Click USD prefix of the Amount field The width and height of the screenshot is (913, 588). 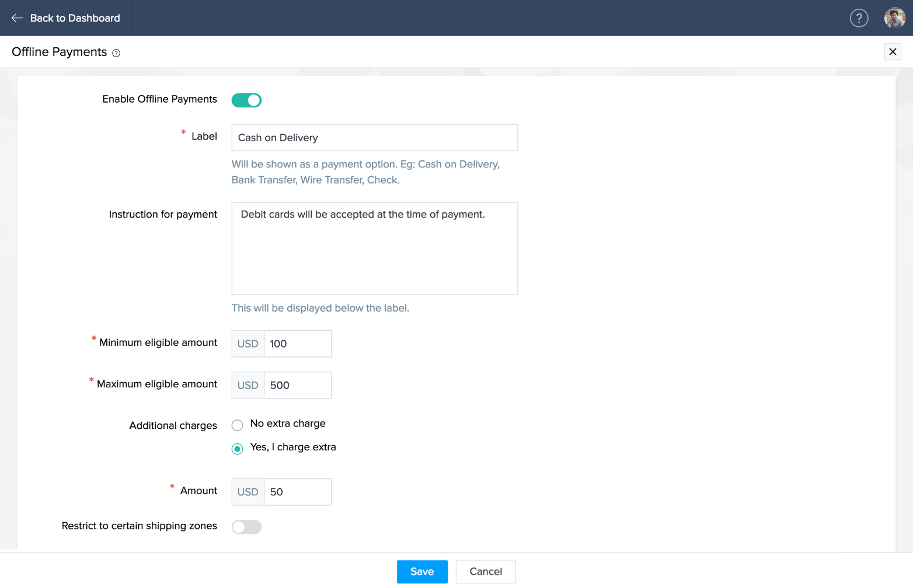(248, 492)
